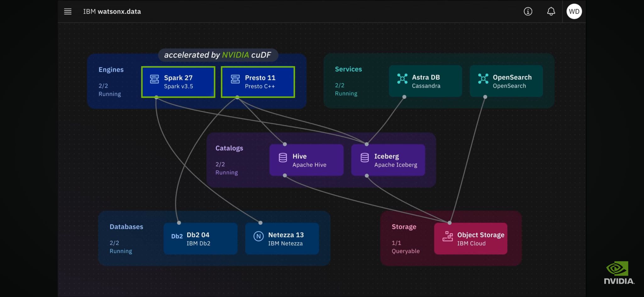644x297 pixels.
Task: Click the Engines 2/2 Running status
Action: pyautogui.click(x=110, y=90)
